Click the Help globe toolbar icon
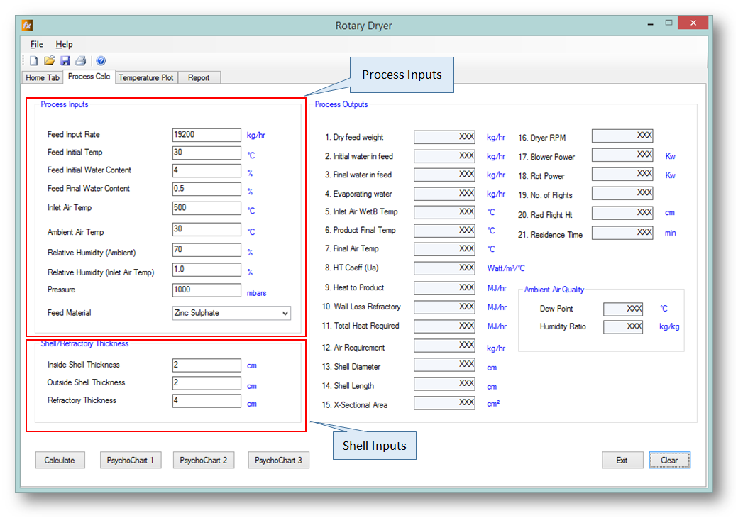Viewport: 736px width, 517px height. tap(101, 61)
